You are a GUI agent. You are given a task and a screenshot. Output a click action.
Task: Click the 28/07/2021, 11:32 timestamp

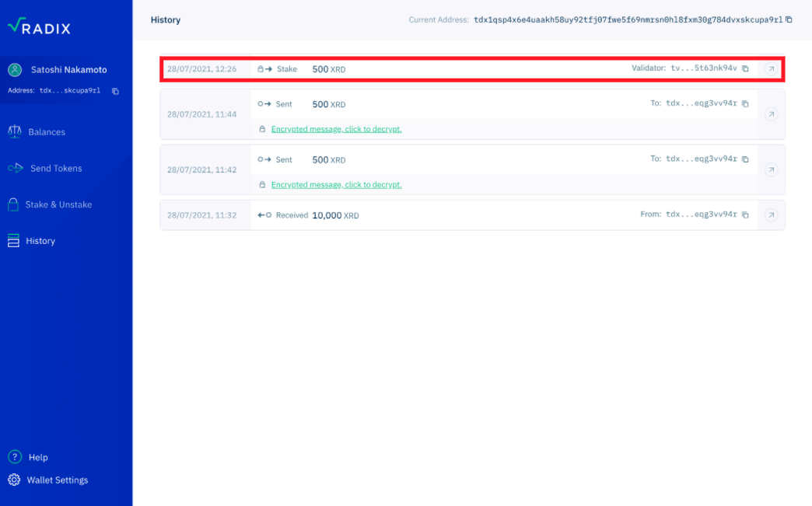point(201,215)
